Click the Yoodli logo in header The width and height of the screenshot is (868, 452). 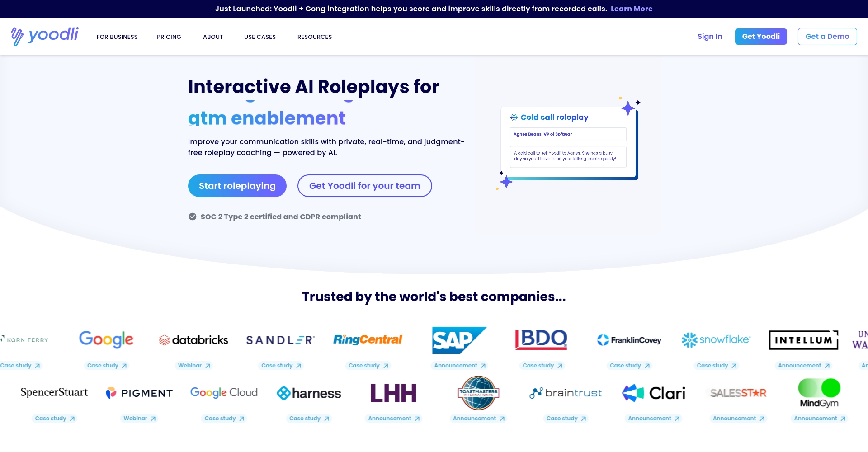(x=45, y=36)
